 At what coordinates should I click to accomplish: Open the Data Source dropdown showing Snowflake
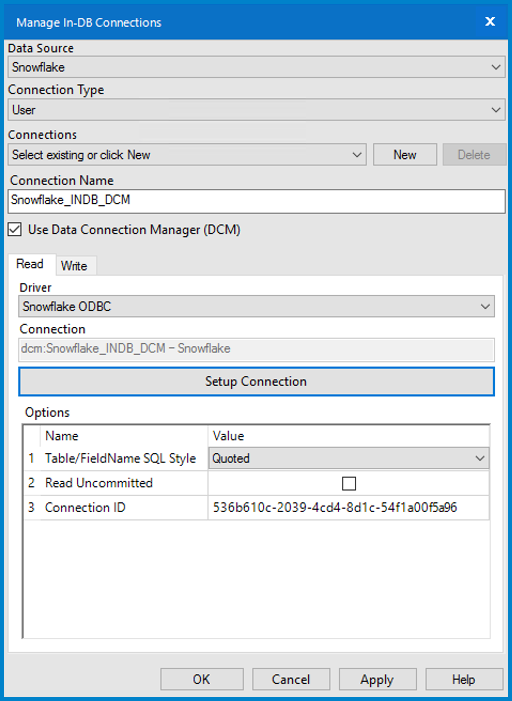[x=256, y=67]
